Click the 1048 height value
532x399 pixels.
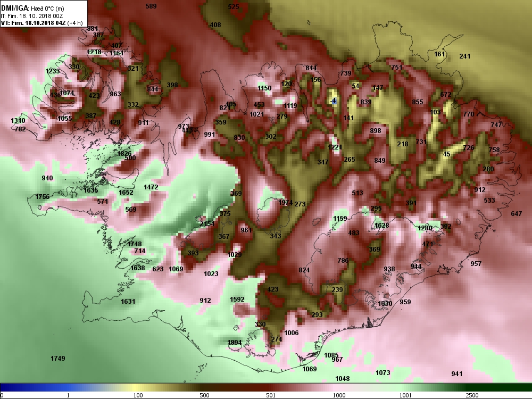[x=342, y=378]
